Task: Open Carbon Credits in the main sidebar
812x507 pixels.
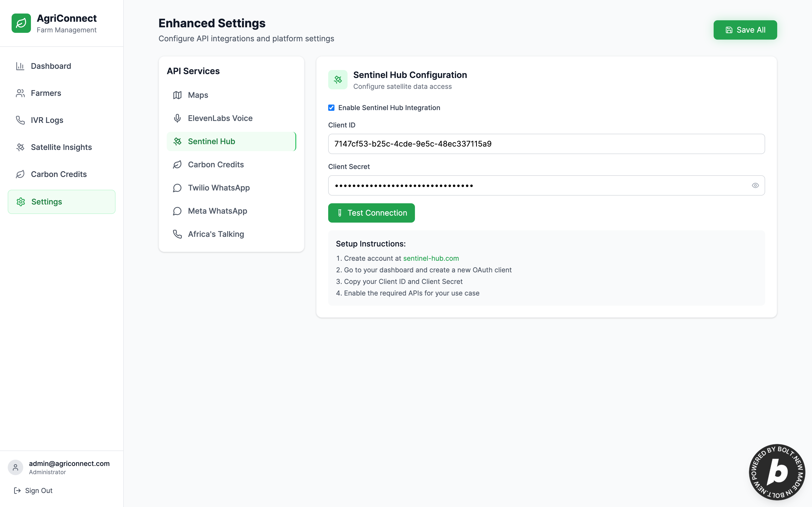Action: point(59,174)
